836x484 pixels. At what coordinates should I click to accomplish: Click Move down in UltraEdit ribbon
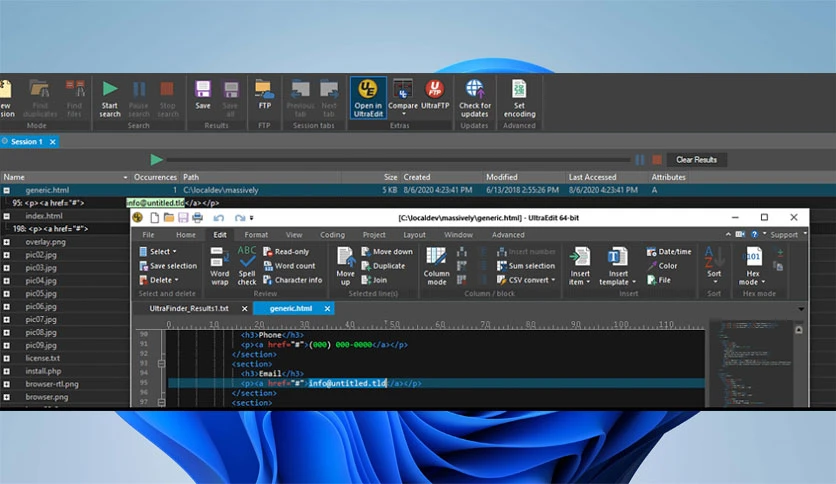click(x=387, y=252)
